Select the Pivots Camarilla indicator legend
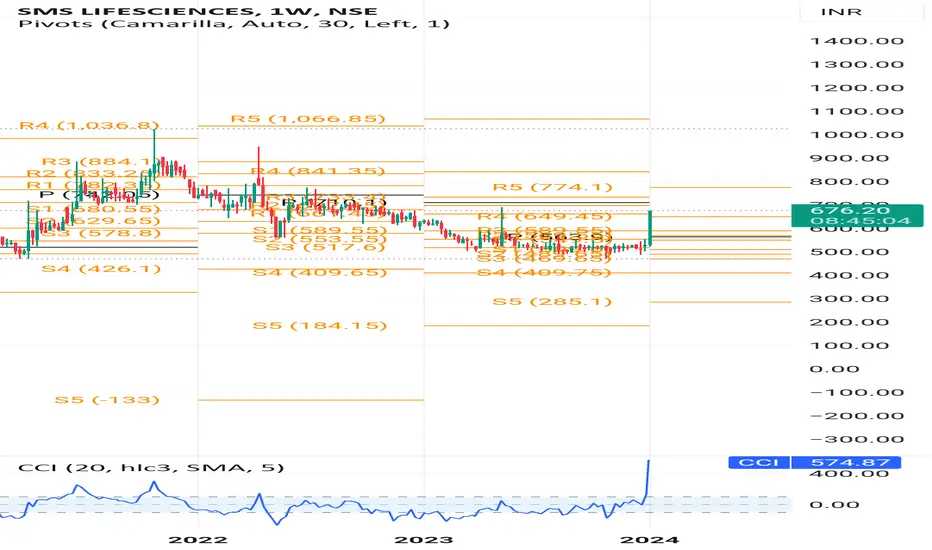This screenshot has height=550, width=932. tap(234, 24)
